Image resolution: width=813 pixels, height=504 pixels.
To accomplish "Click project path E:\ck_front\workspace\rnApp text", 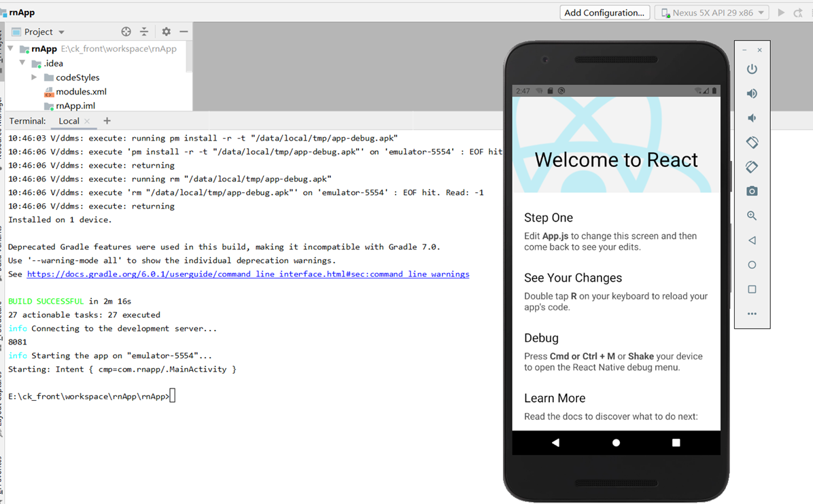I will (x=119, y=49).
